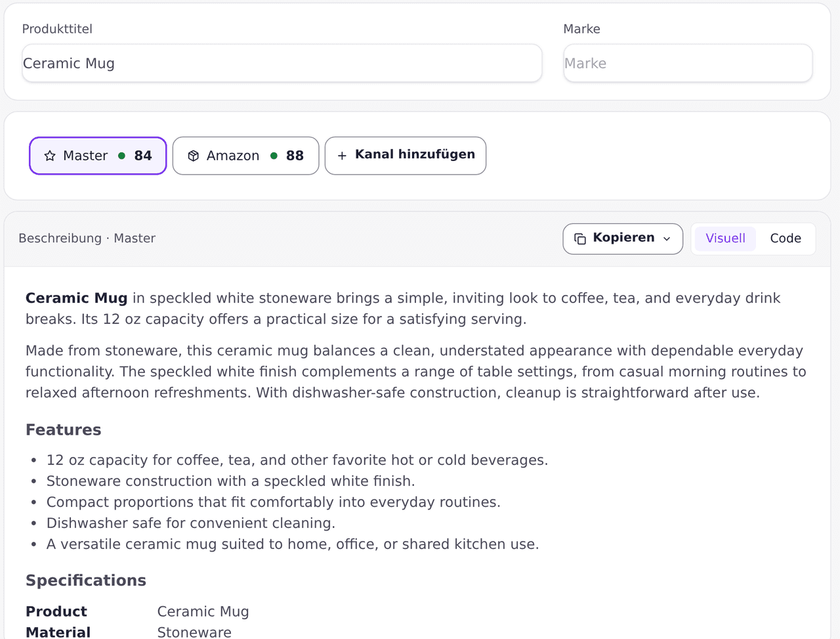Click the green status dot beside score 84

pyautogui.click(x=121, y=156)
